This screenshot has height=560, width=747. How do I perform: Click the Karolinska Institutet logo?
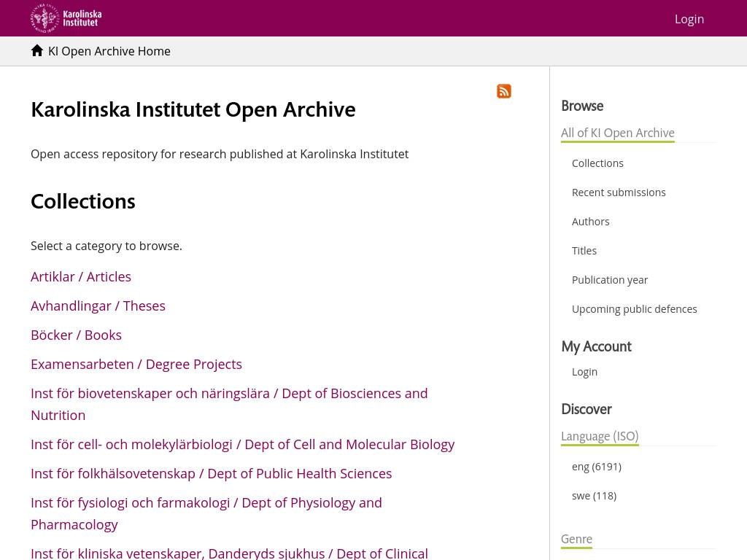point(66,18)
